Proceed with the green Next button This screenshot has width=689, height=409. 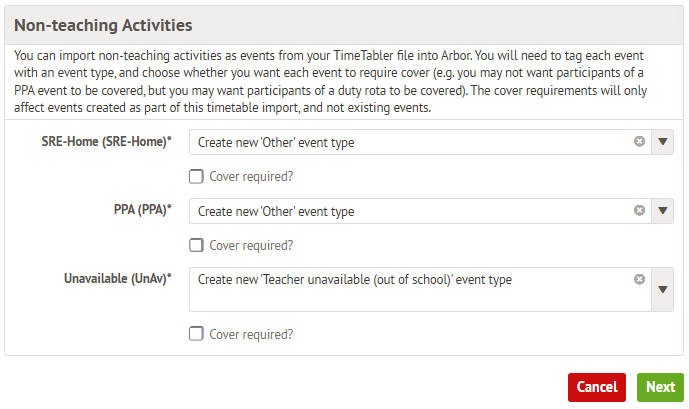pyautogui.click(x=660, y=387)
